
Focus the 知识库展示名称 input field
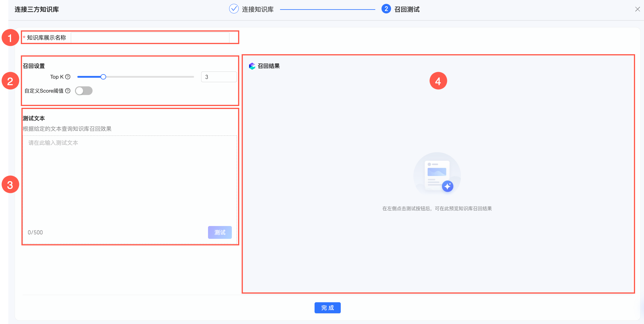tap(150, 38)
